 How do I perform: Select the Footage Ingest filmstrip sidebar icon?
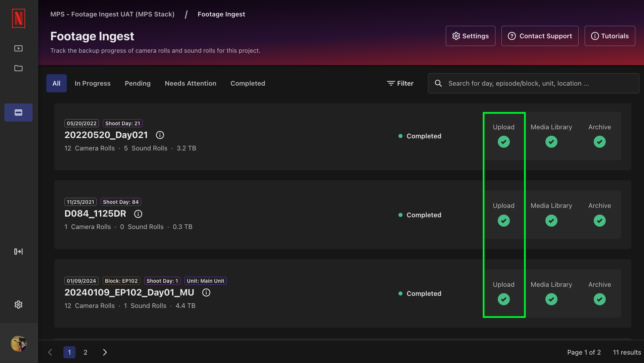coord(18,112)
